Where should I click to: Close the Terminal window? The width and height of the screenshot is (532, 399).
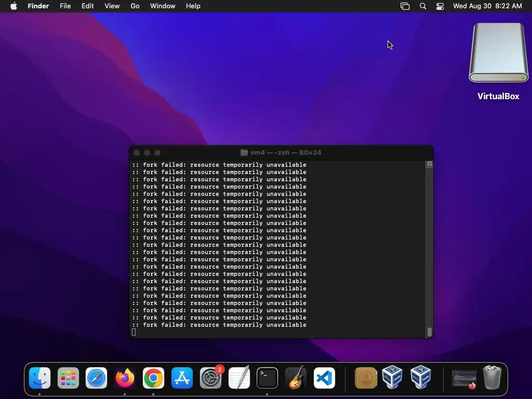(x=137, y=153)
